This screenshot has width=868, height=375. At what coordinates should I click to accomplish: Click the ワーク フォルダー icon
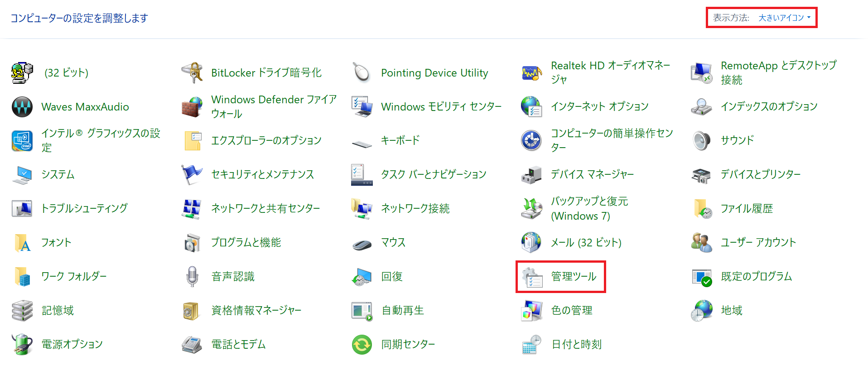pos(22,276)
